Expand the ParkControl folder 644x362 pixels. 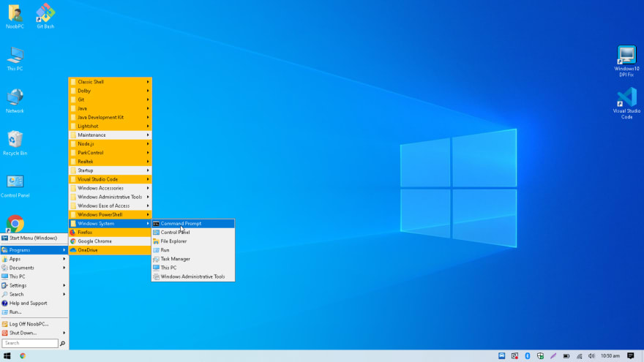click(110, 153)
